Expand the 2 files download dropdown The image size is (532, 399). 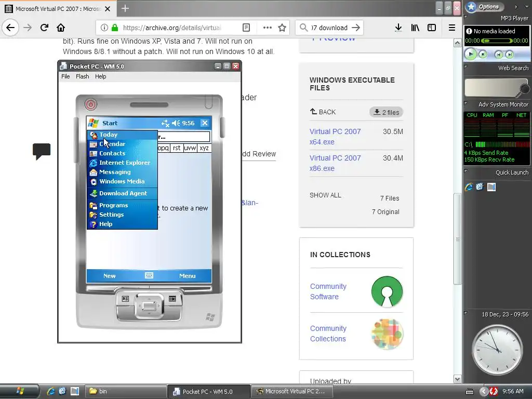[x=386, y=112]
